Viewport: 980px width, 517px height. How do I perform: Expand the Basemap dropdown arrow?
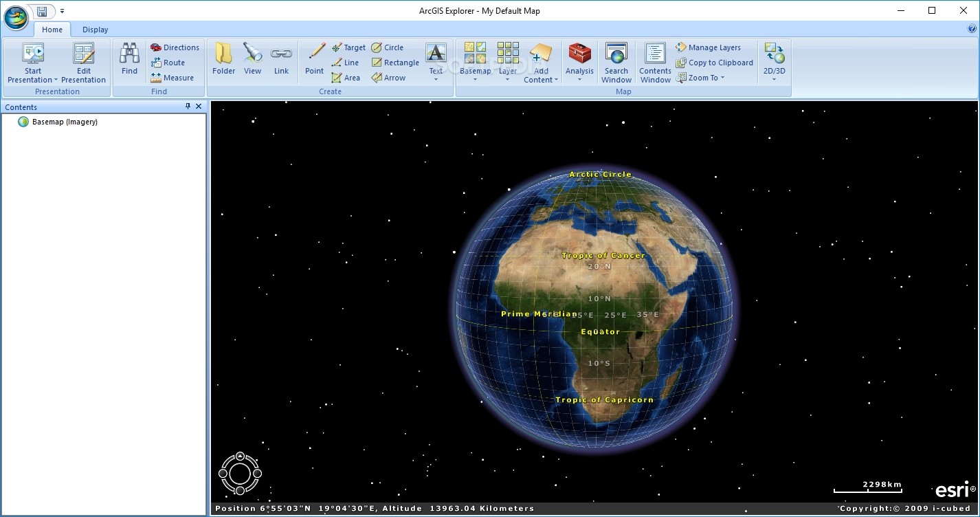[475, 80]
